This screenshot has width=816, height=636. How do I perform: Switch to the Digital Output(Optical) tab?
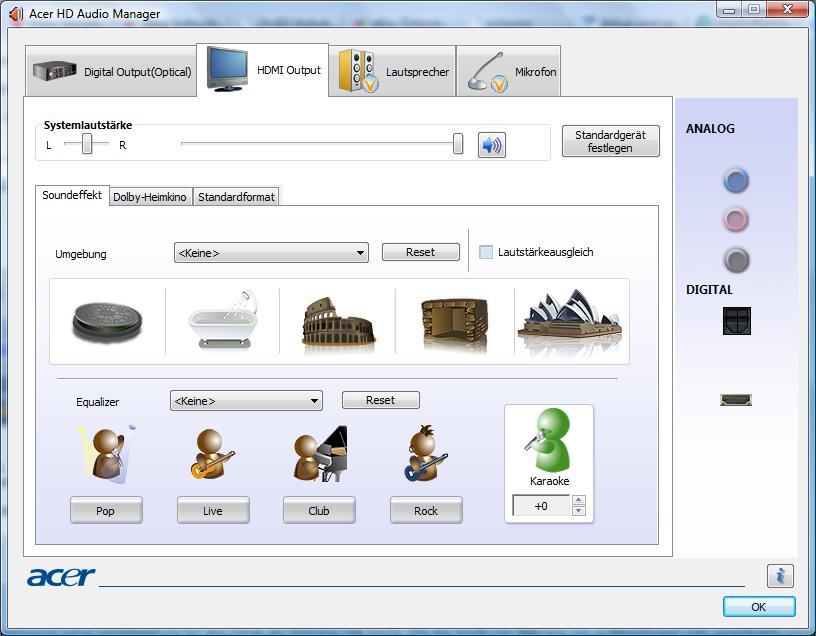click(x=111, y=71)
